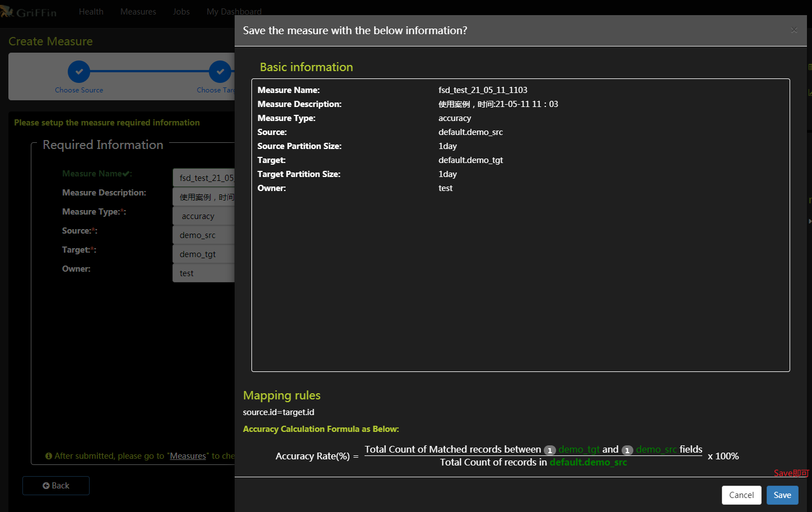Click the accuracy Measure Type value
Viewport: 812px width, 512px height.
[455, 118]
